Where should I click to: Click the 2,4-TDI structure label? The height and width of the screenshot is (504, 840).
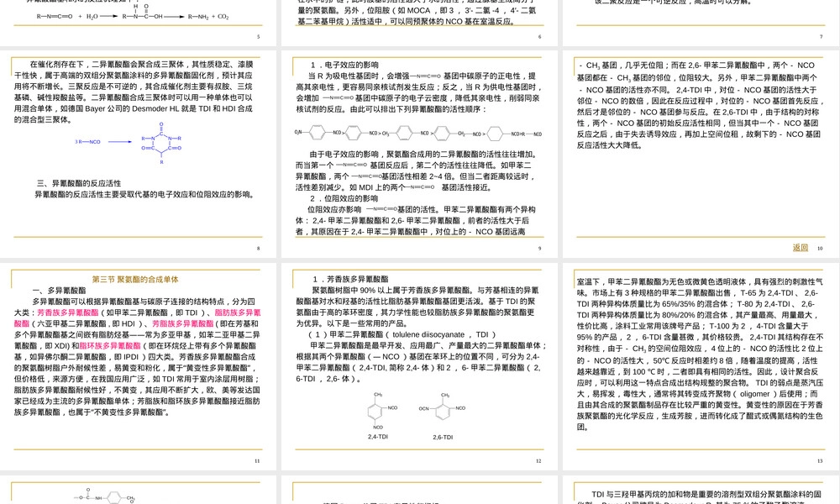pyautogui.click(x=378, y=437)
